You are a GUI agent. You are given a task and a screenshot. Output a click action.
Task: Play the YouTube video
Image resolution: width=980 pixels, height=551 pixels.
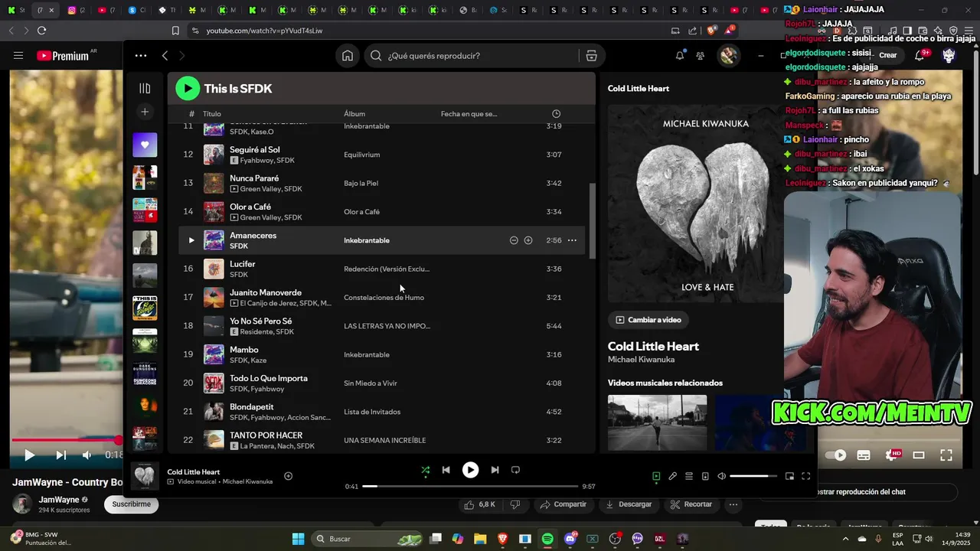(29, 455)
